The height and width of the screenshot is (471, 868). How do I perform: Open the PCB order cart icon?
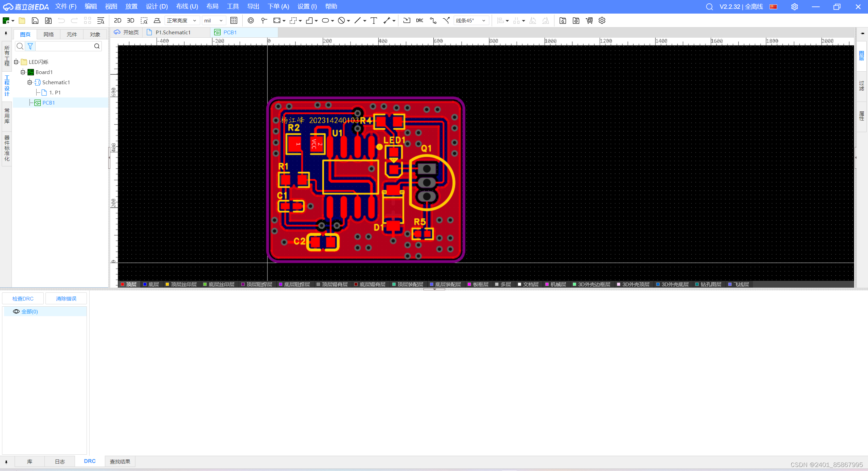point(589,20)
